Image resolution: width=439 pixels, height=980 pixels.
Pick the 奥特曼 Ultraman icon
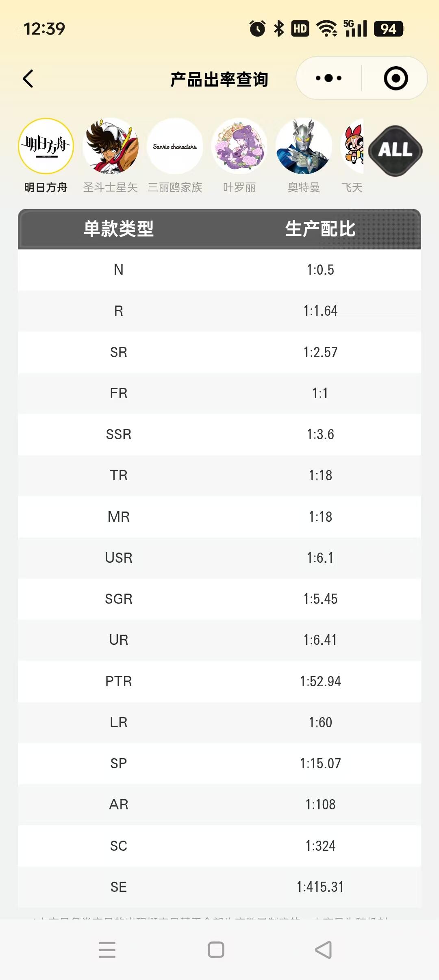[304, 146]
